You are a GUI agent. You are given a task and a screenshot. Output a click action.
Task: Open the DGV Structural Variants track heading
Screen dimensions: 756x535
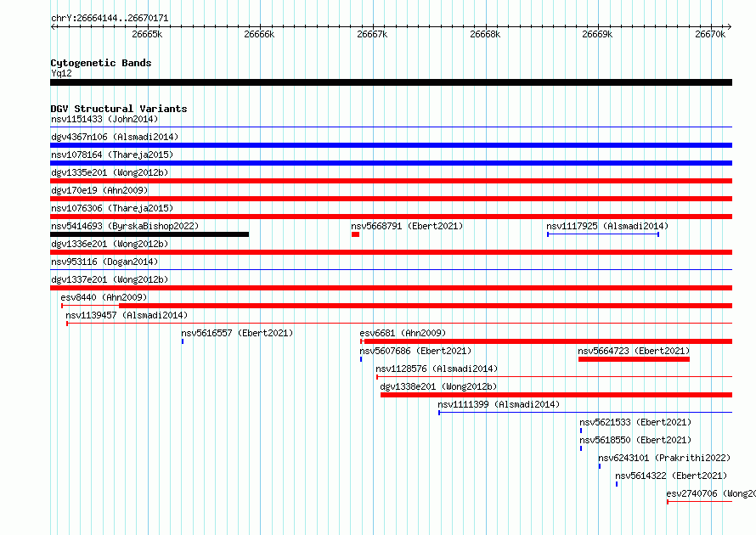[119, 109]
